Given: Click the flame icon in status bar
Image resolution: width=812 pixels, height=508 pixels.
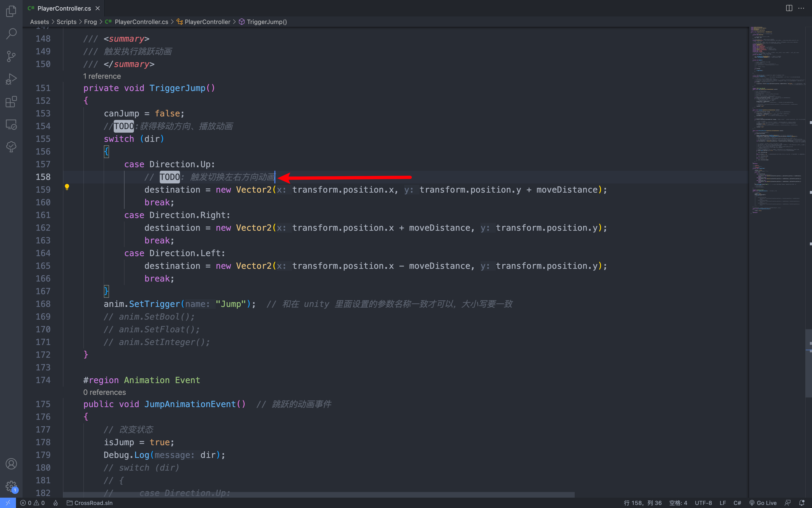Looking at the screenshot, I should pyautogui.click(x=56, y=503).
